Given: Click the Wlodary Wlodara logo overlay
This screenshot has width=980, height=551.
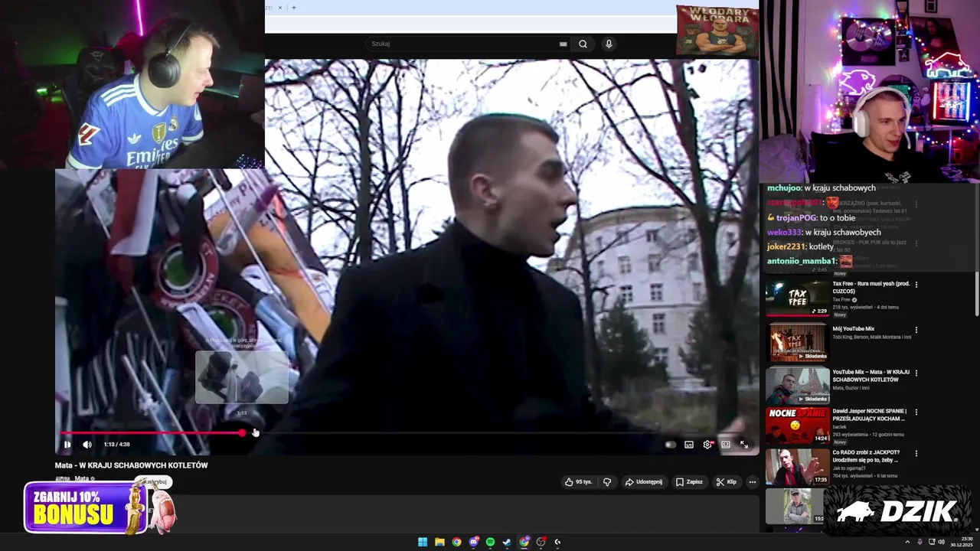Looking at the screenshot, I should pyautogui.click(x=717, y=31).
